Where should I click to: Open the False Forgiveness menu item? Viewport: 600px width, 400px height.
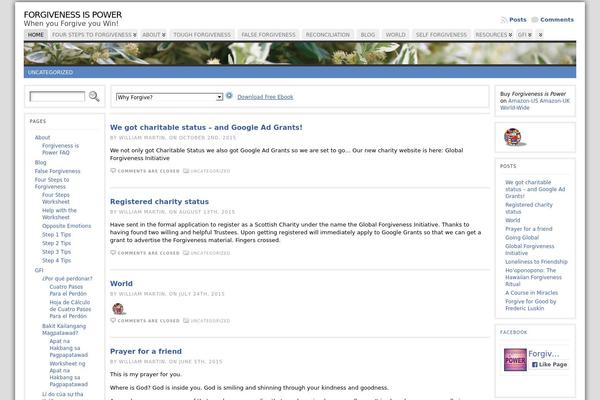[268, 35]
